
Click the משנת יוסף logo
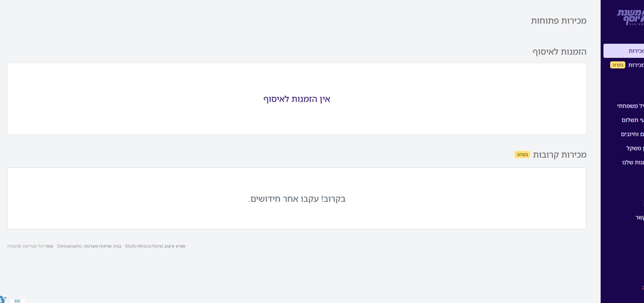629,16
